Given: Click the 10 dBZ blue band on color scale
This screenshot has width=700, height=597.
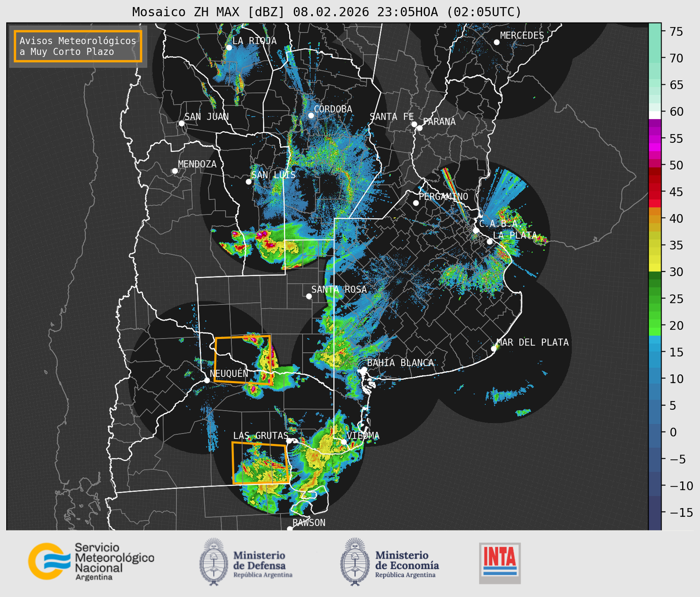Looking at the screenshot, I should (655, 379).
